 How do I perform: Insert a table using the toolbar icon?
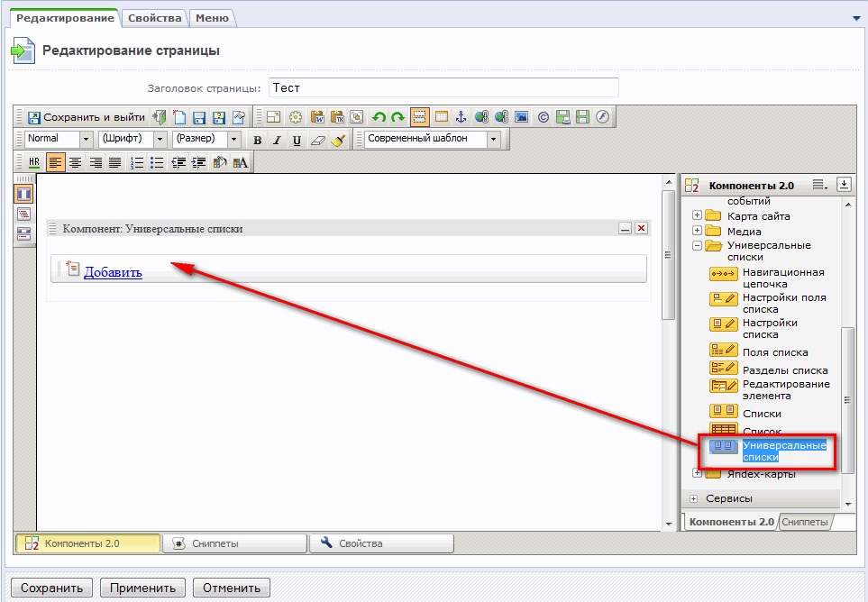(441, 117)
